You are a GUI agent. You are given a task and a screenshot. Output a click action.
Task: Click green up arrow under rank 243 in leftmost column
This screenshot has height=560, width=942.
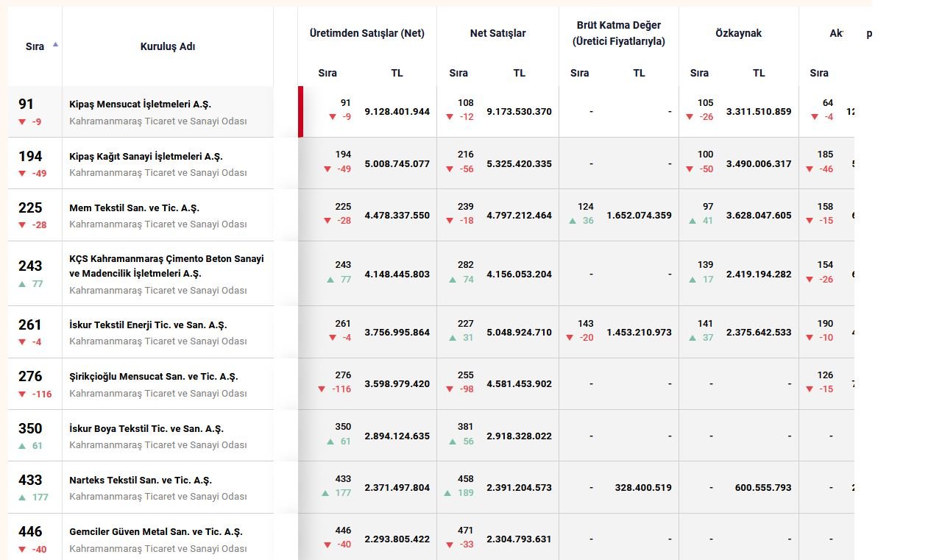(22, 284)
